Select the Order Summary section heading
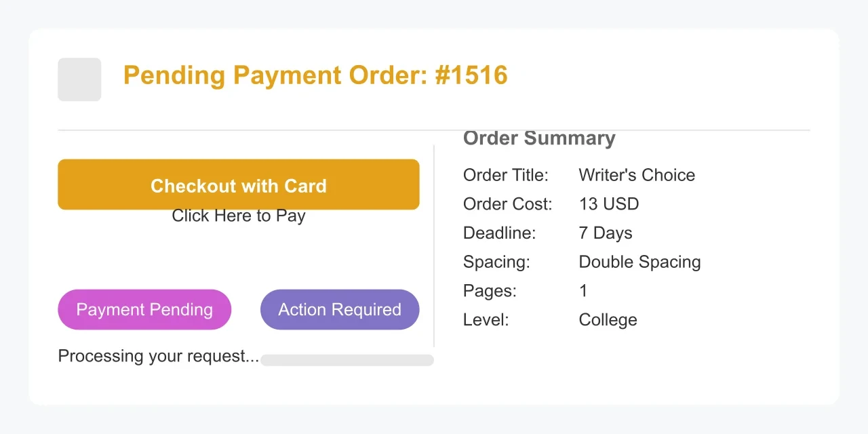The width and height of the screenshot is (868, 434). click(x=539, y=138)
